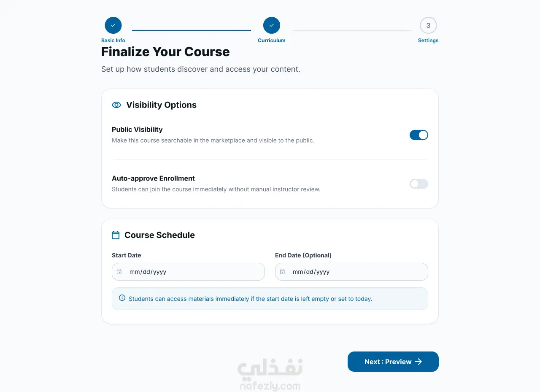This screenshot has width=540, height=392.
Task: Open the Start Date mm/dd/yyyy field
Action: (x=188, y=272)
